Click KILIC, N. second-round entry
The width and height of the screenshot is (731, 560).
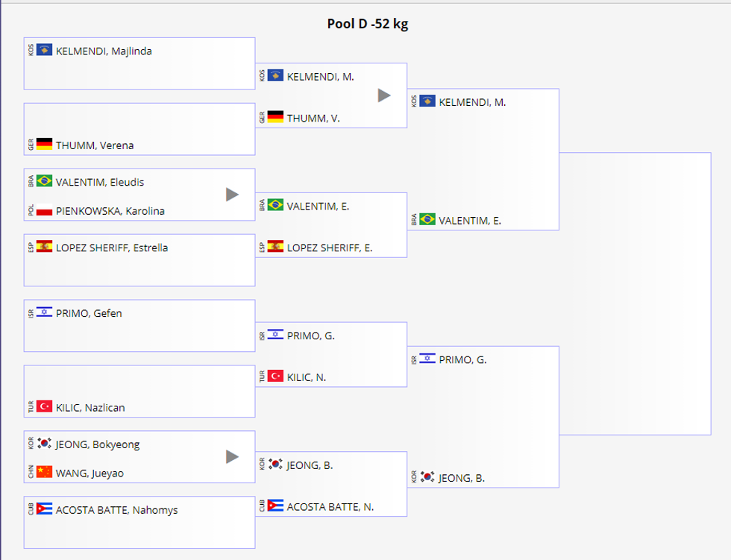point(307,377)
